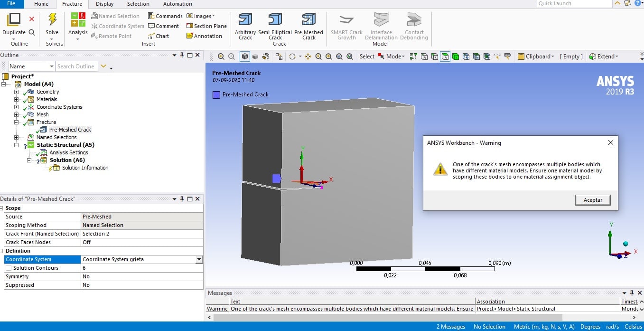Insert a Commands object
This screenshot has height=331, width=644.
[165, 16]
